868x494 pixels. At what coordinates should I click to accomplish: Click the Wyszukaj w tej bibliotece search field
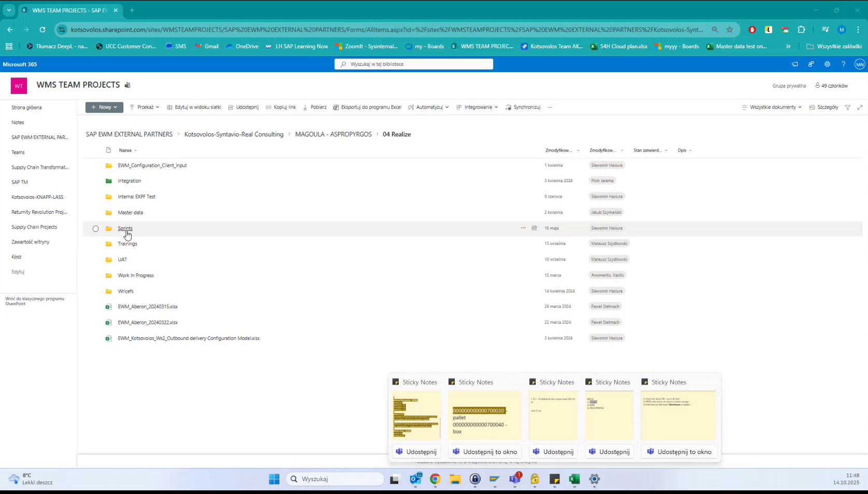point(413,64)
